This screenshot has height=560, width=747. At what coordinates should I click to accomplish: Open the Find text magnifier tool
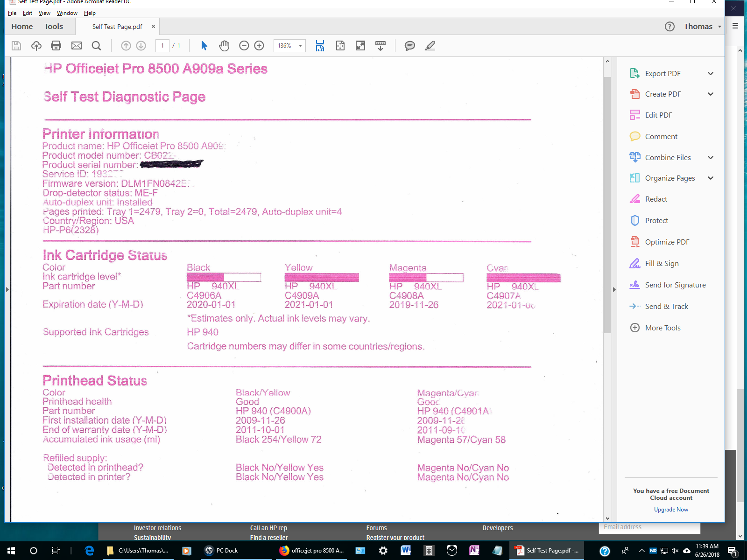pyautogui.click(x=96, y=46)
